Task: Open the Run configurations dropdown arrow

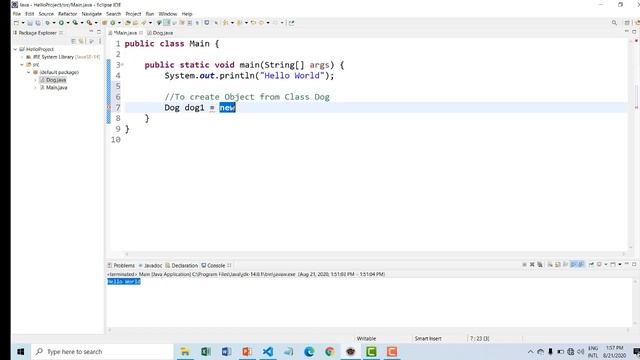Action: [x=68, y=23]
